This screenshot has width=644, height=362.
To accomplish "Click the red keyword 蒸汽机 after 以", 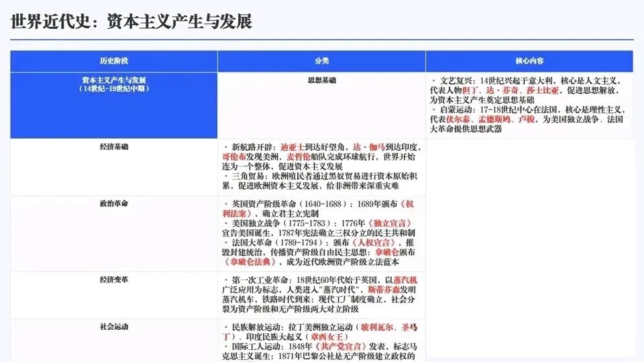I will pos(405,280).
